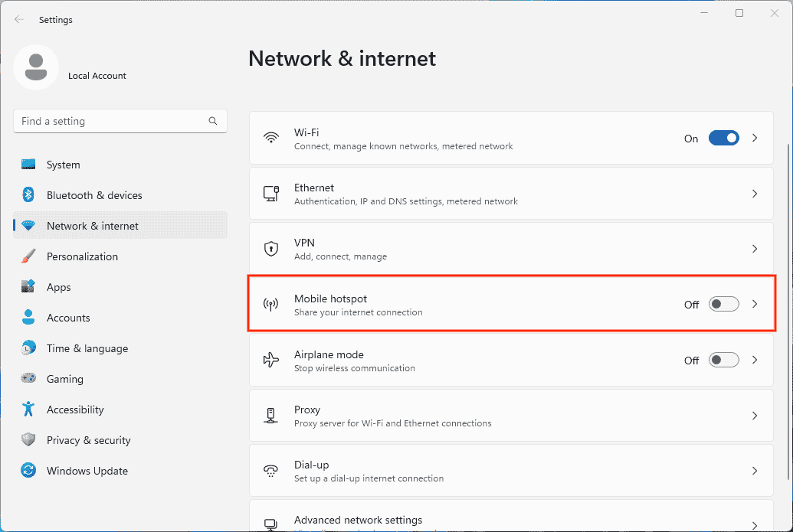793x532 pixels.
Task: Click 'Stop wireless communication' description
Action: coord(355,368)
